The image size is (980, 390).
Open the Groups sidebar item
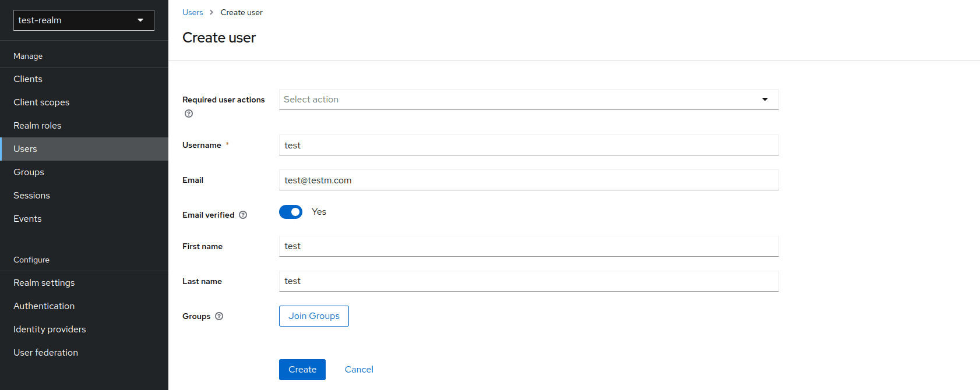pyautogui.click(x=29, y=172)
